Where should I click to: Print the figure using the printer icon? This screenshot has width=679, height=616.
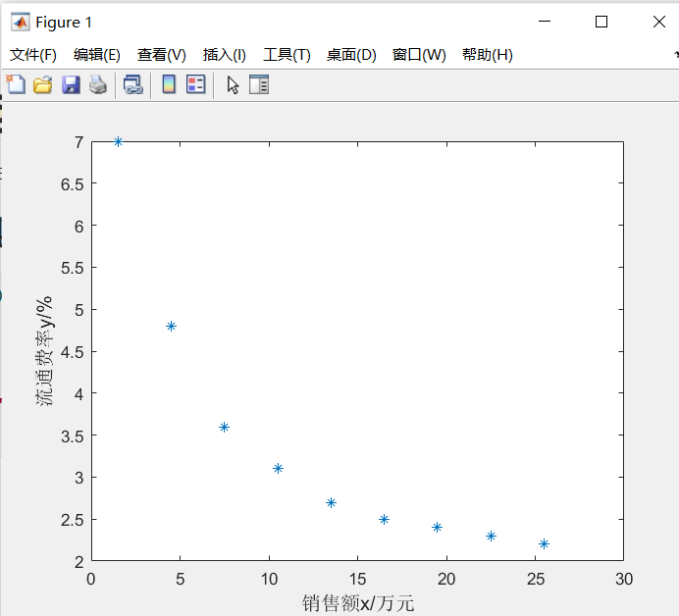click(98, 85)
